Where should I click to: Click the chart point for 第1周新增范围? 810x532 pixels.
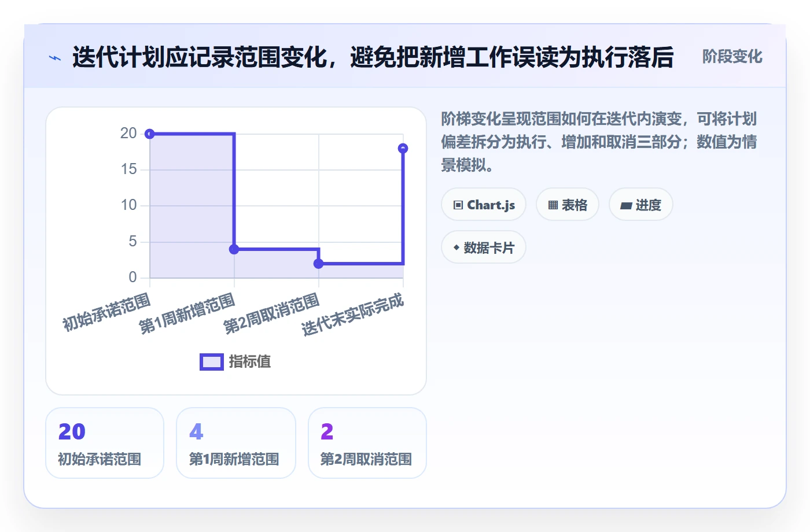pyautogui.click(x=234, y=249)
